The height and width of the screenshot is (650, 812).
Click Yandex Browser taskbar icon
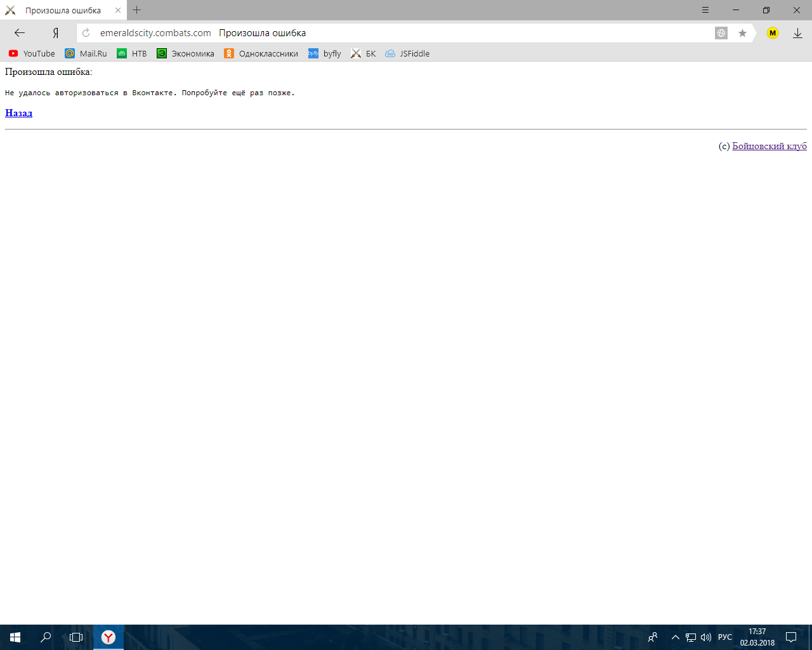point(108,637)
